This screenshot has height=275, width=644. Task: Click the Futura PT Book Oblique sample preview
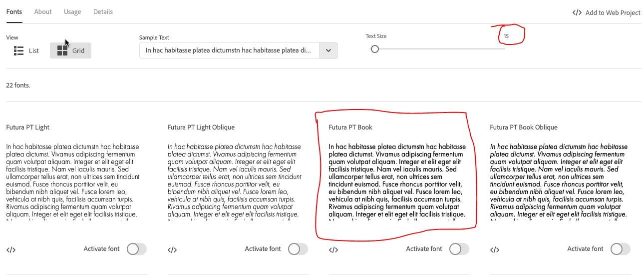[559, 181]
